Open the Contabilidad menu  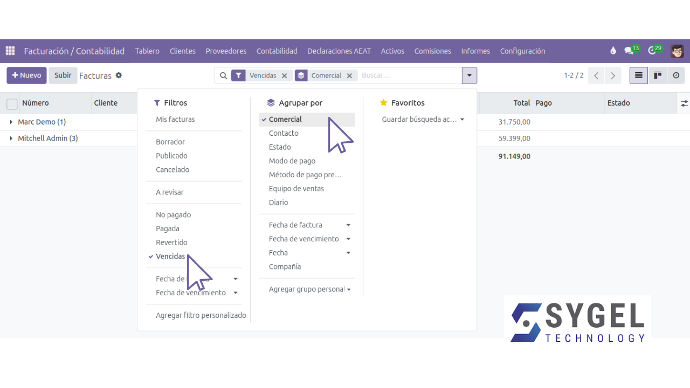click(277, 51)
